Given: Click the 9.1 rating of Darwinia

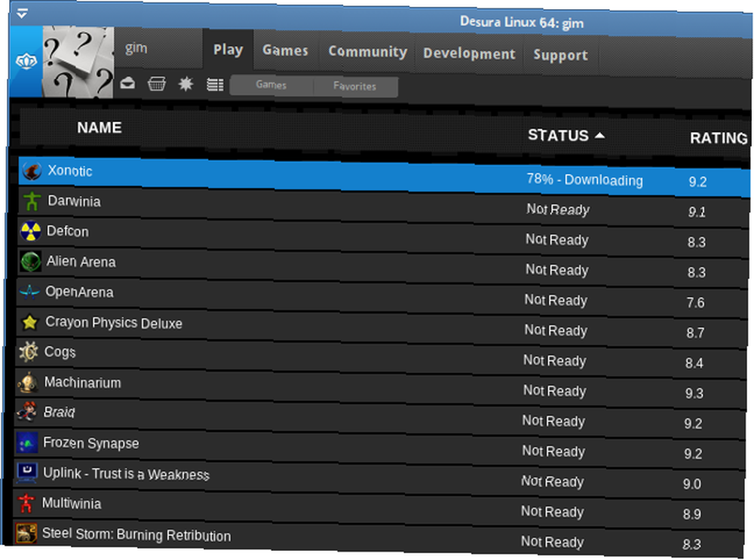Looking at the screenshot, I should point(697,212).
